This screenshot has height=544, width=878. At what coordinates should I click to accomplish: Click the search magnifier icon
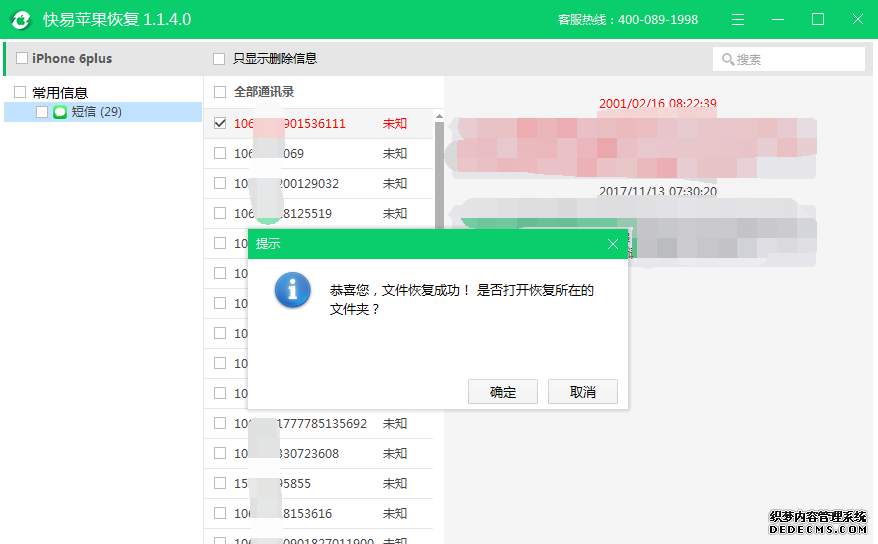pos(727,59)
